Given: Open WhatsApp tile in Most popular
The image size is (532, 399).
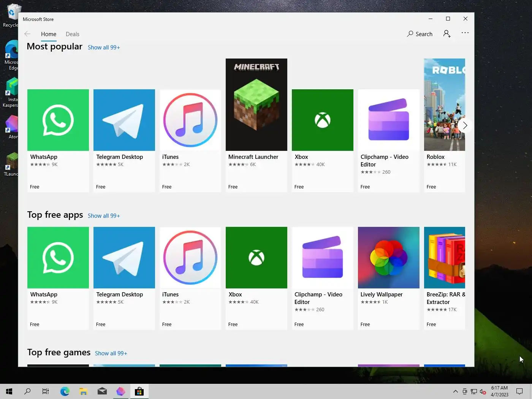Looking at the screenshot, I should click(x=58, y=140).
